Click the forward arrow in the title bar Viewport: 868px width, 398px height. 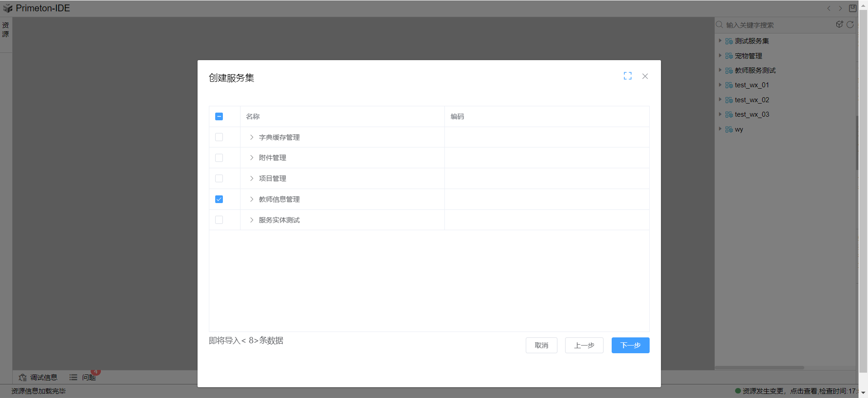[x=840, y=8]
